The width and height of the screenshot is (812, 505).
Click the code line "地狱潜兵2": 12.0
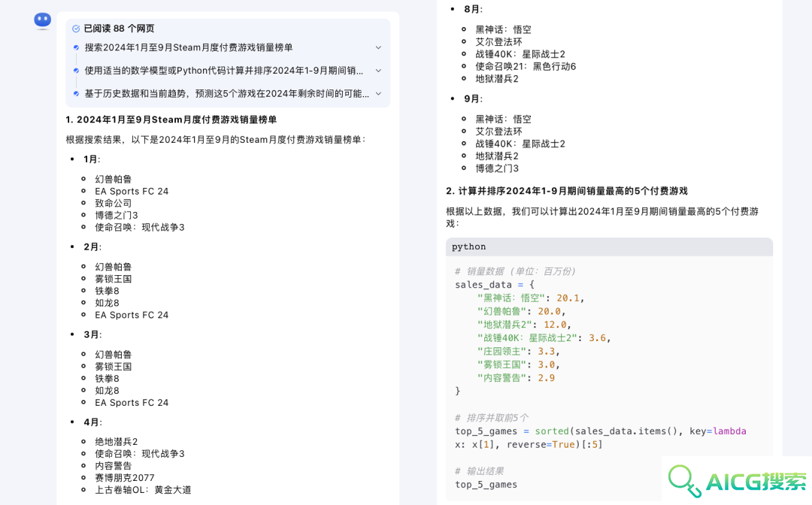524,325
